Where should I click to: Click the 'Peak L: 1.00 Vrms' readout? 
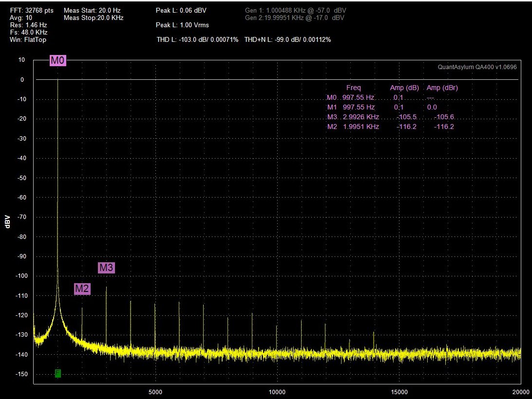click(182, 25)
